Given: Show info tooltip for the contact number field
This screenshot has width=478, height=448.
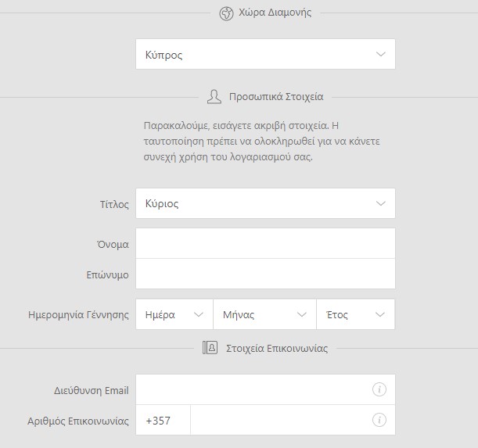Looking at the screenshot, I should click(x=379, y=421).
